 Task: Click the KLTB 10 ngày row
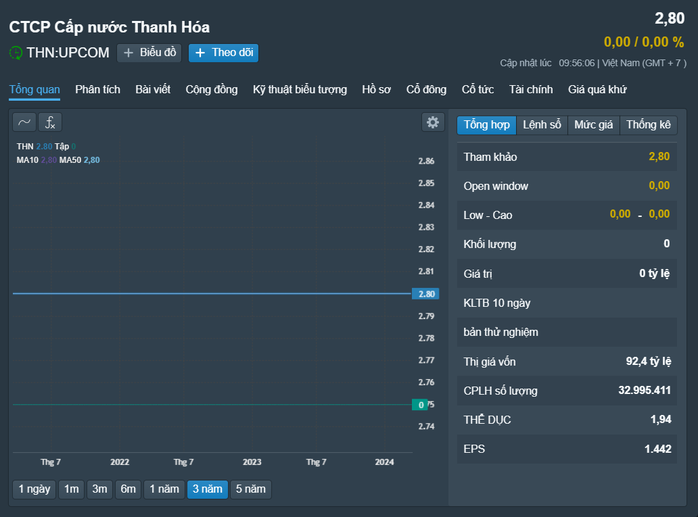pyautogui.click(x=567, y=303)
